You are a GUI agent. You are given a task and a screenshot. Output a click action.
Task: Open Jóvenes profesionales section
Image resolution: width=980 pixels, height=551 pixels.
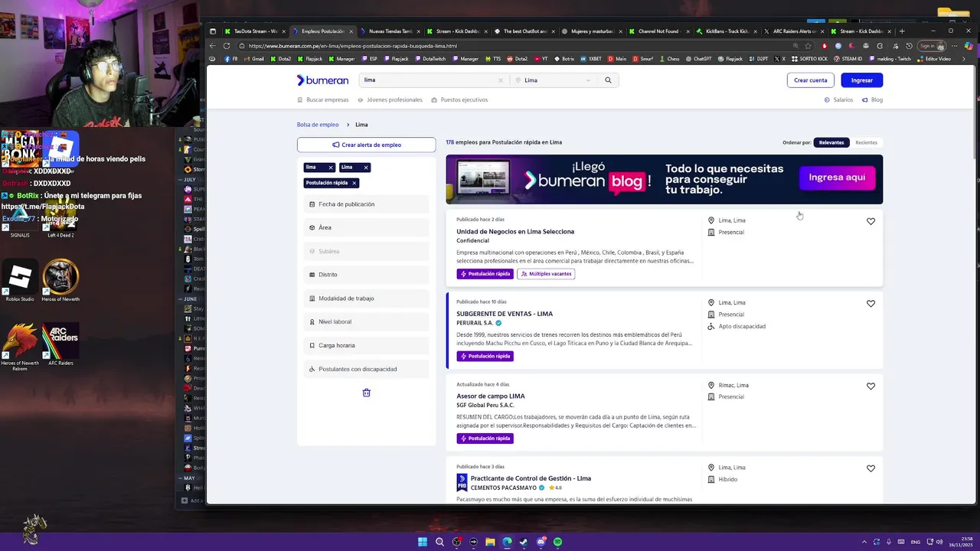coord(390,99)
